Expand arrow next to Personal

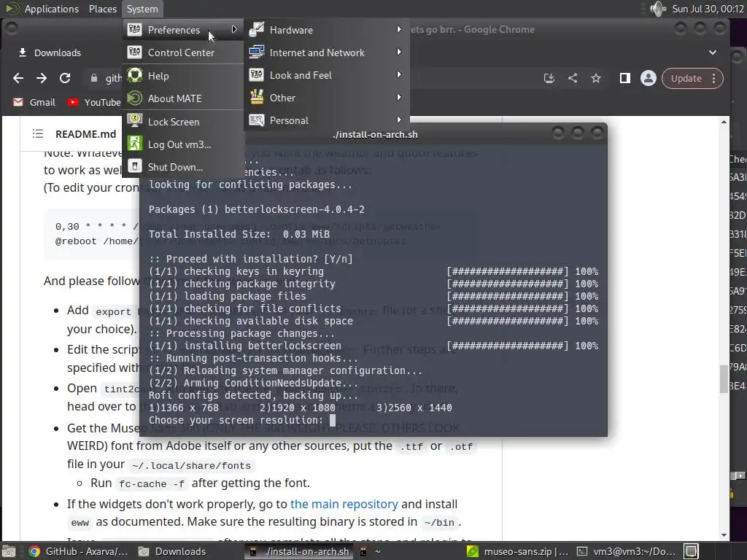point(399,120)
